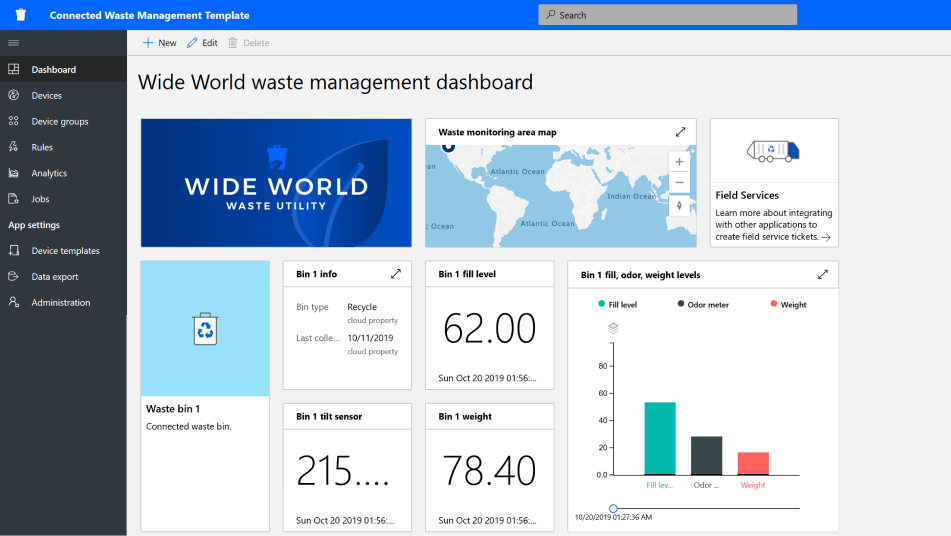
Task: Click the trash bin app logo
Action: (x=21, y=15)
